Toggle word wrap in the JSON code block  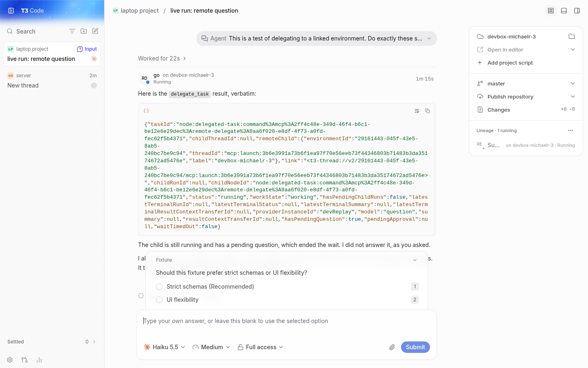(417, 111)
